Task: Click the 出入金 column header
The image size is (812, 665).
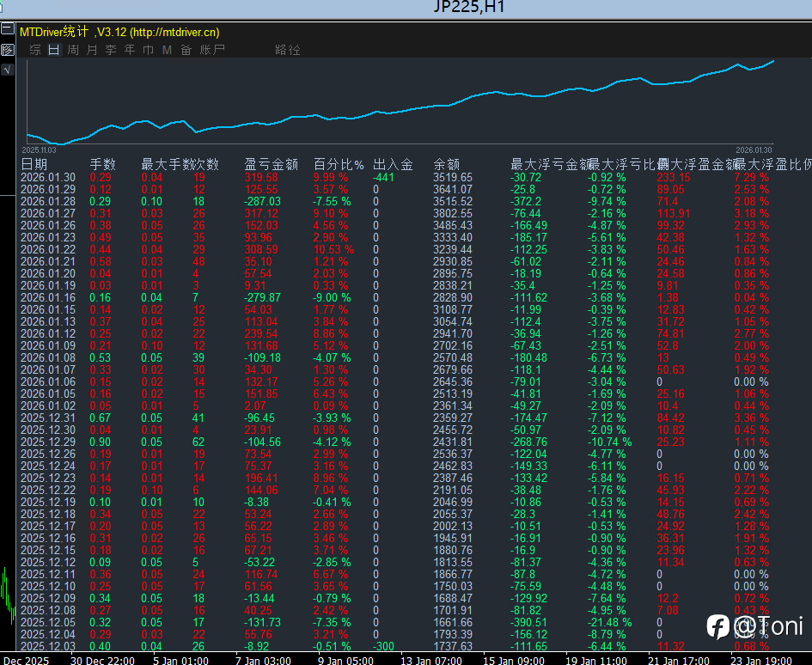Action: pyautogui.click(x=393, y=165)
